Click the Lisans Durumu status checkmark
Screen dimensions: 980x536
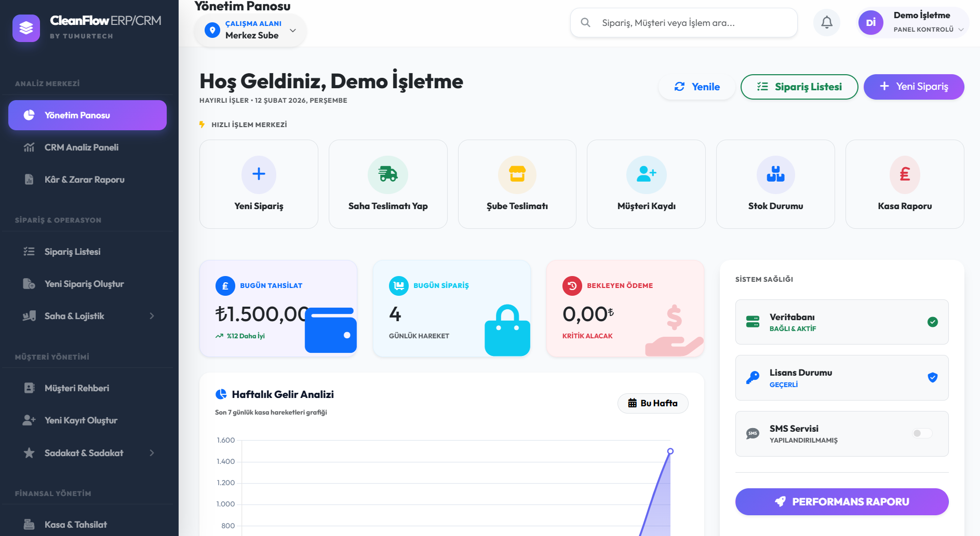coord(933,378)
